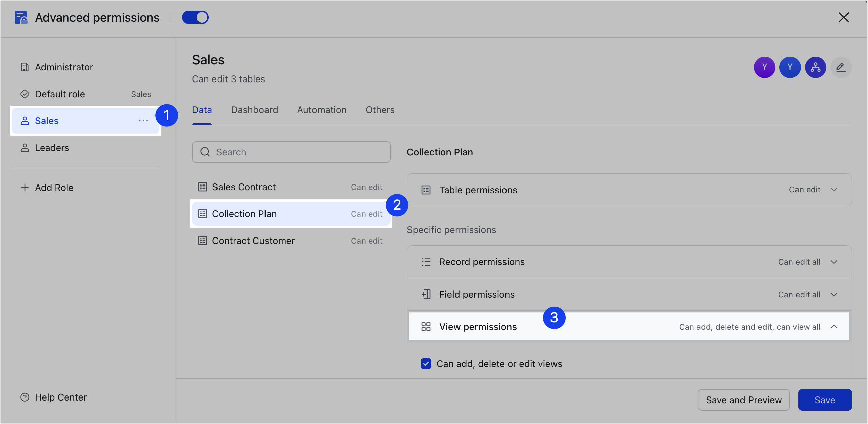
Task: Click the search input field
Action: [x=291, y=152]
